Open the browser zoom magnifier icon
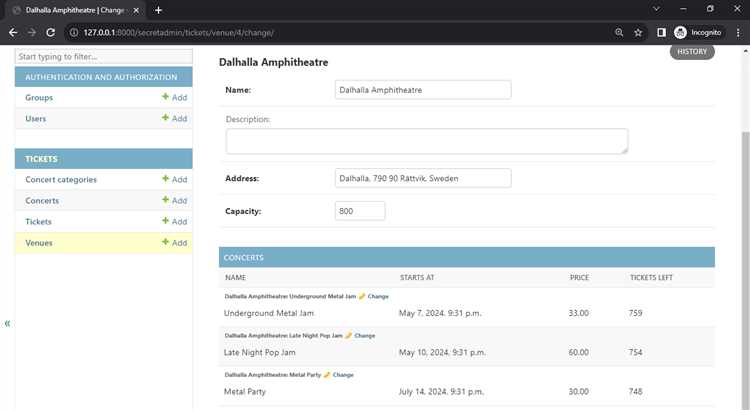Image resolution: width=750 pixels, height=410 pixels. pyautogui.click(x=619, y=33)
